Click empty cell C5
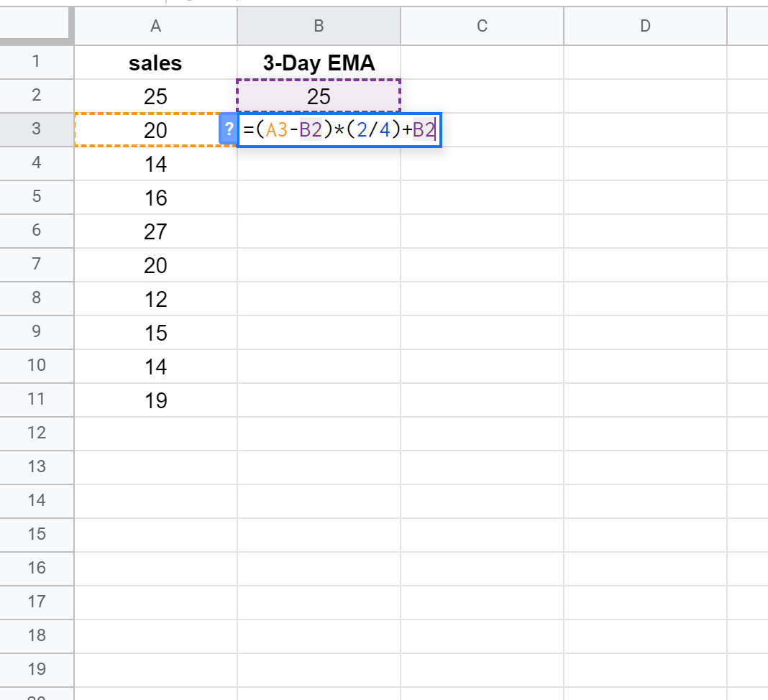The image size is (768, 700). point(482,198)
